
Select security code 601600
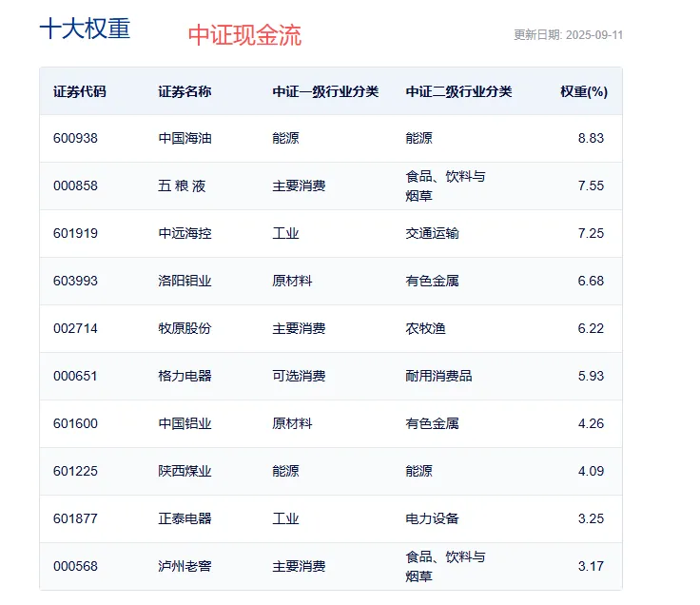click(x=75, y=423)
